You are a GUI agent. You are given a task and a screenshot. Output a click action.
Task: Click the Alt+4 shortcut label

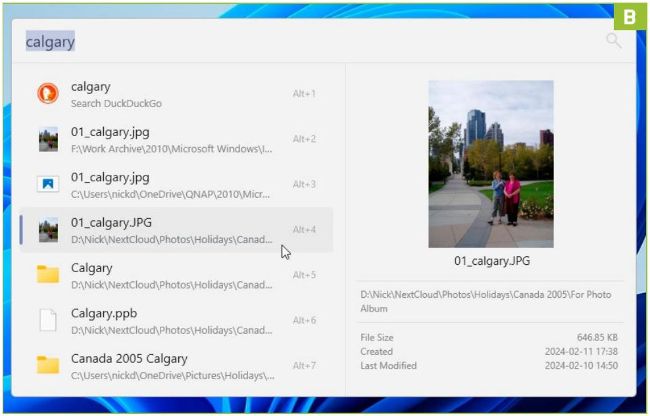[304, 230]
